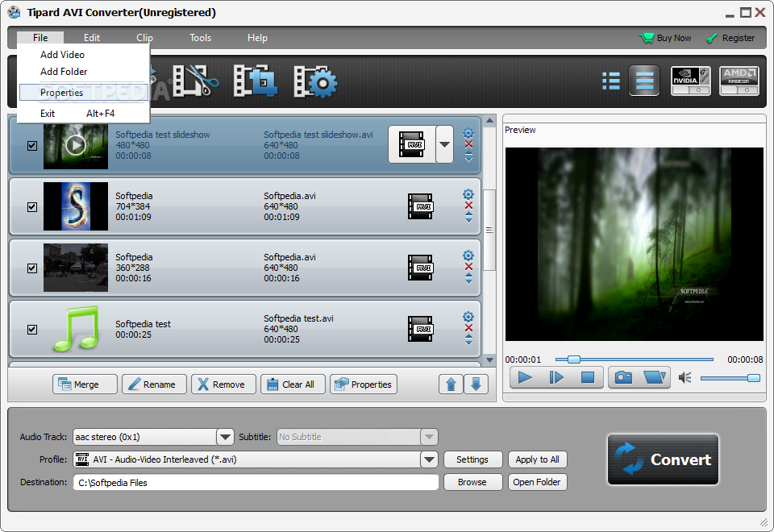Viewport: 774px width, 532px height.
Task: Click the file list scroll down arrow
Action: pyautogui.click(x=489, y=360)
